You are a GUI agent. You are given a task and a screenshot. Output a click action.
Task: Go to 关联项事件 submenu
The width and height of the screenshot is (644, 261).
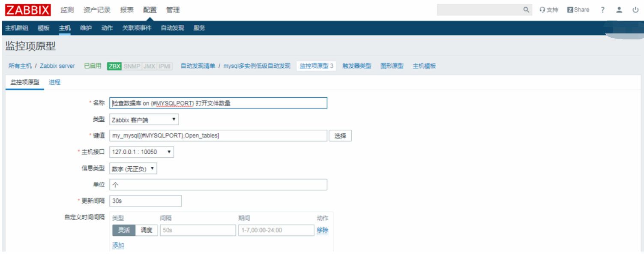point(137,28)
